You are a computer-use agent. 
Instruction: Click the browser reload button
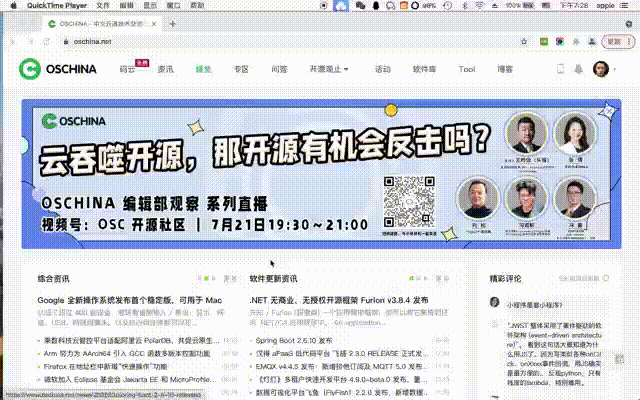tap(46, 41)
